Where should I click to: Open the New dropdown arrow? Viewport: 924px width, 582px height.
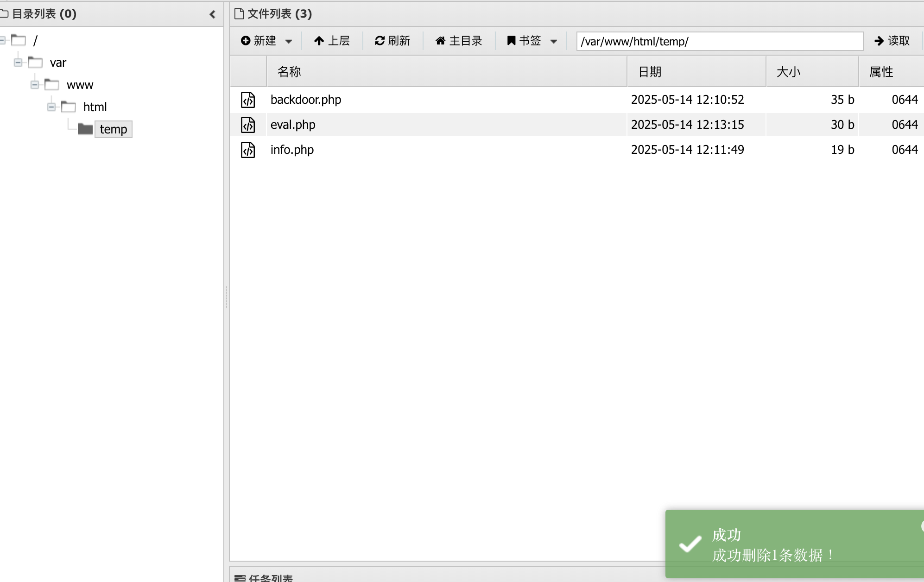point(289,41)
